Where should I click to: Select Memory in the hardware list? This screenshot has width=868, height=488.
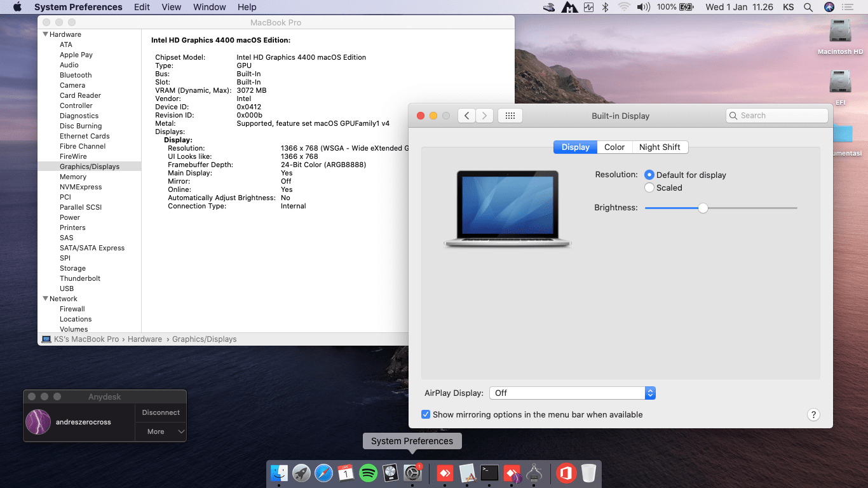[73, 177]
